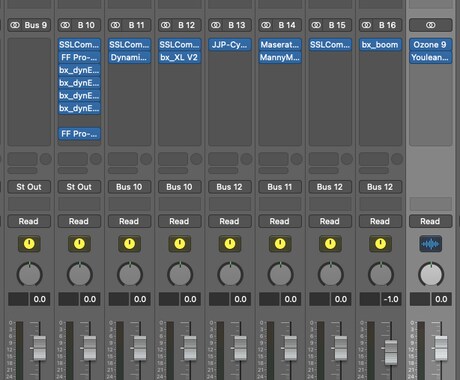Click the yellow format icon on B 11 strip
This screenshot has width=460, height=380.
pyautogui.click(x=130, y=244)
